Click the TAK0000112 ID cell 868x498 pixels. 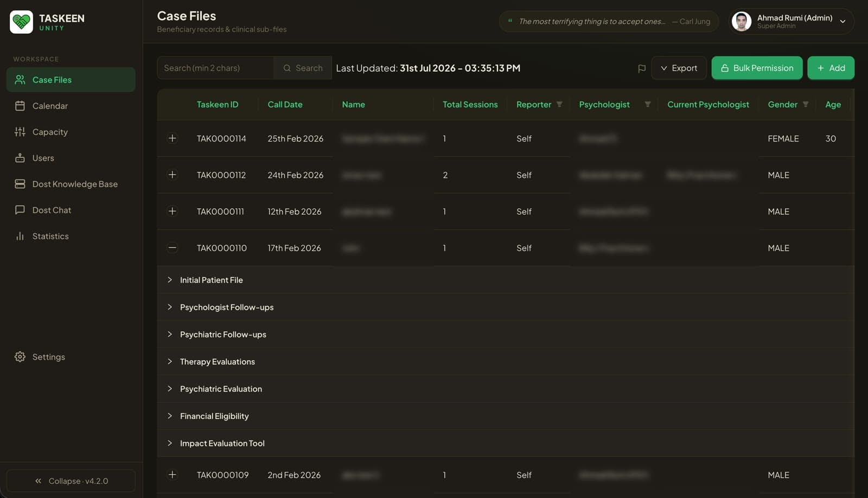[221, 175]
